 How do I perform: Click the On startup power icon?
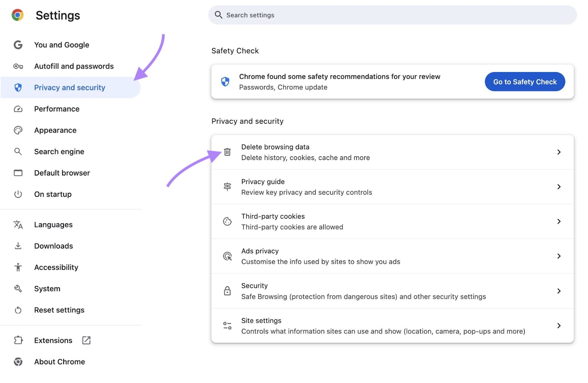18,194
